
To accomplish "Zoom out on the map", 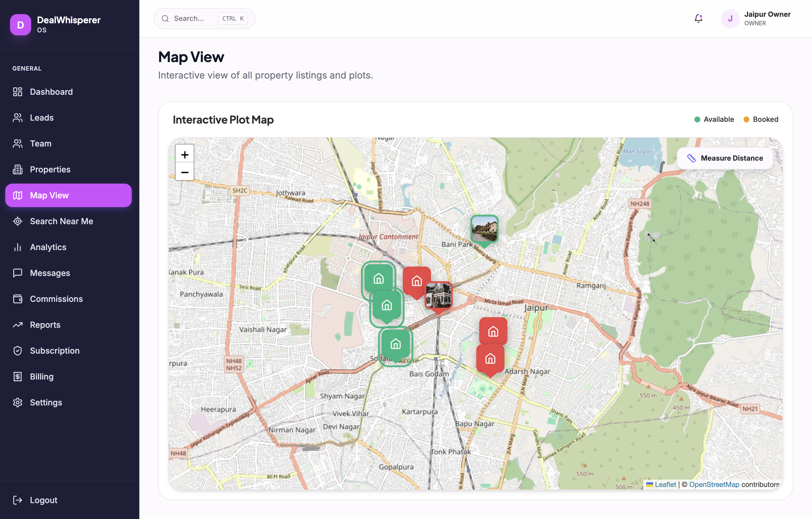I will coord(184,172).
